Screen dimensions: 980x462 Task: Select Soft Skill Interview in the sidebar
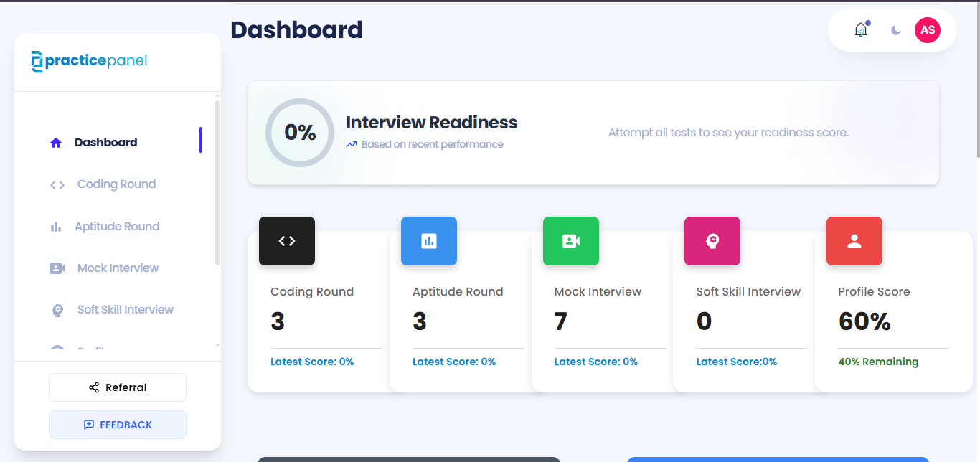point(126,309)
